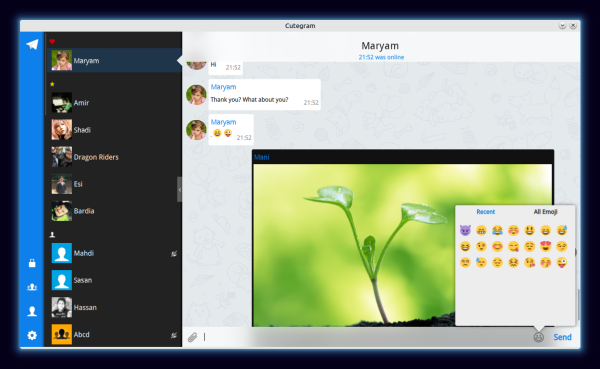600x369 pixels.
Task: Click the yellow star favorites category icon
Action: coord(52,84)
